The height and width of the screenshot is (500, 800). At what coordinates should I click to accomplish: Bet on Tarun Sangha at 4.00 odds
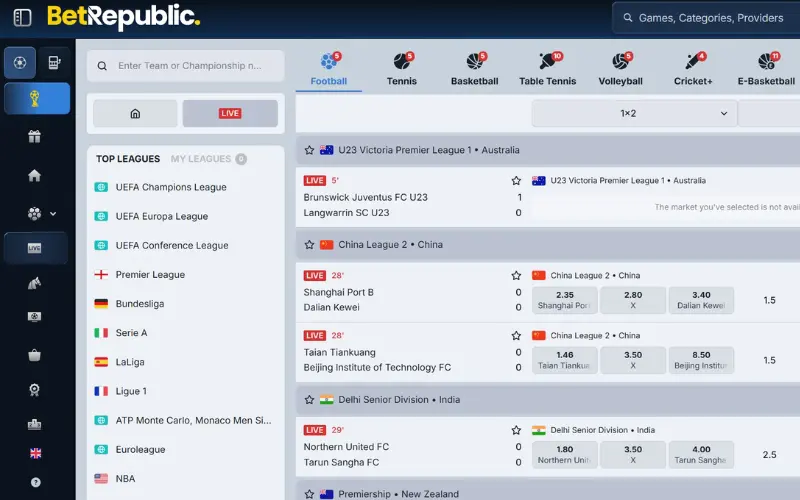point(701,455)
